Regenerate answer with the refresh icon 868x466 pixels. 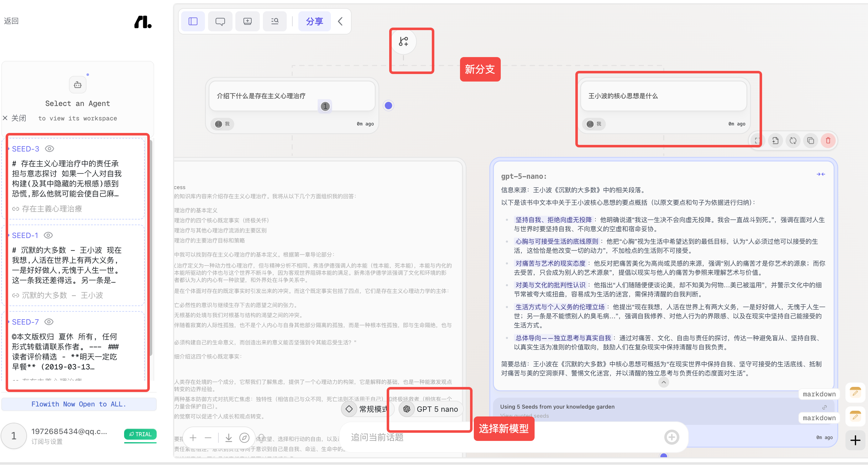(793, 140)
